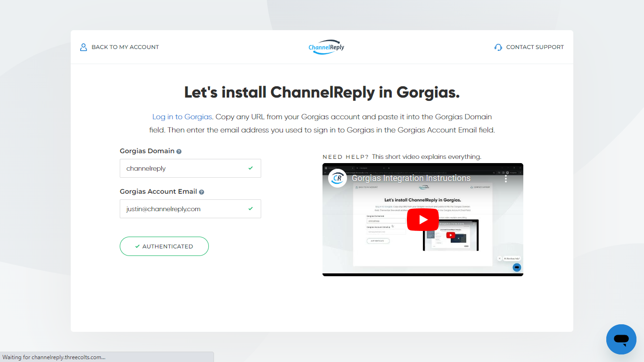This screenshot has height=362, width=644.
Task: Open the Log in to Gorgias link
Action: [182, 116]
